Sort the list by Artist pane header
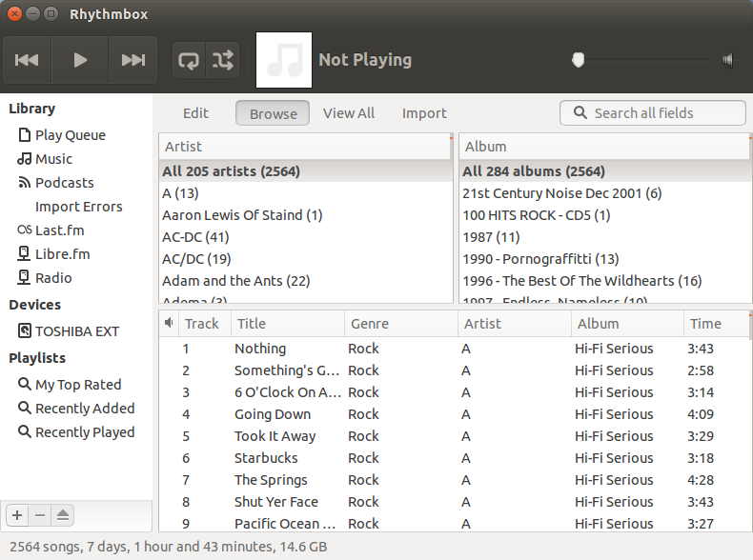Image resolution: width=753 pixels, height=560 pixels. pos(303,147)
